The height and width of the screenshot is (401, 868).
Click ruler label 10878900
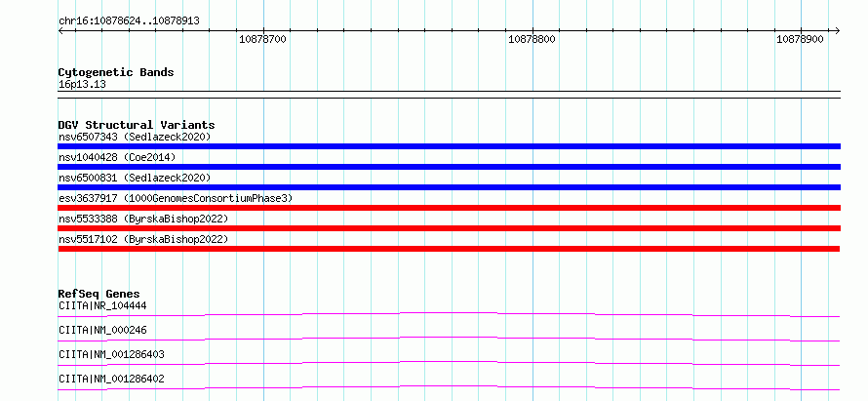800,39
